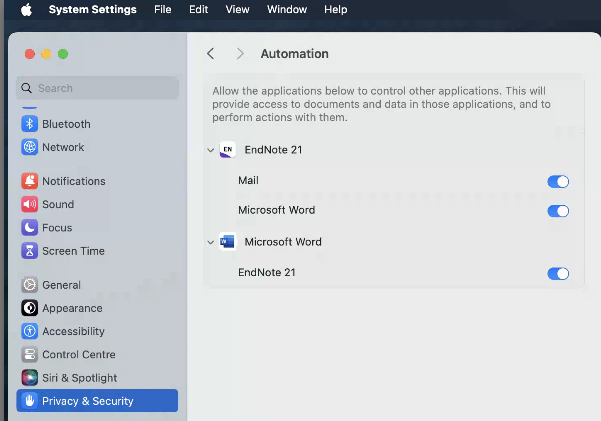
Task: Toggle Microsoft Word access under EndNote 21
Action: (x=558, y=211)
